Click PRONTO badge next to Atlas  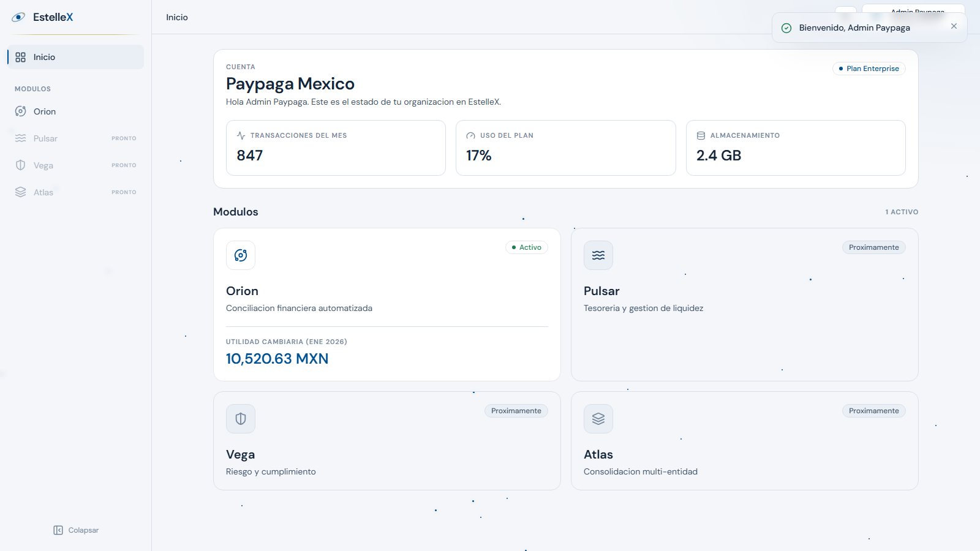(x=124, y=192)
